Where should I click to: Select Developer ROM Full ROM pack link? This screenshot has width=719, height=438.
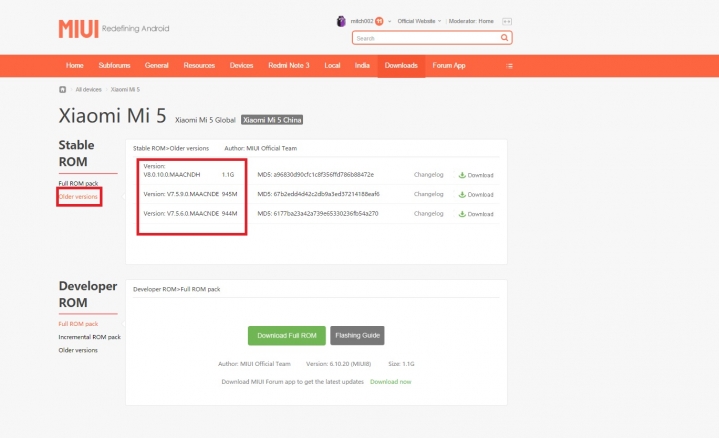click(78, 324)
